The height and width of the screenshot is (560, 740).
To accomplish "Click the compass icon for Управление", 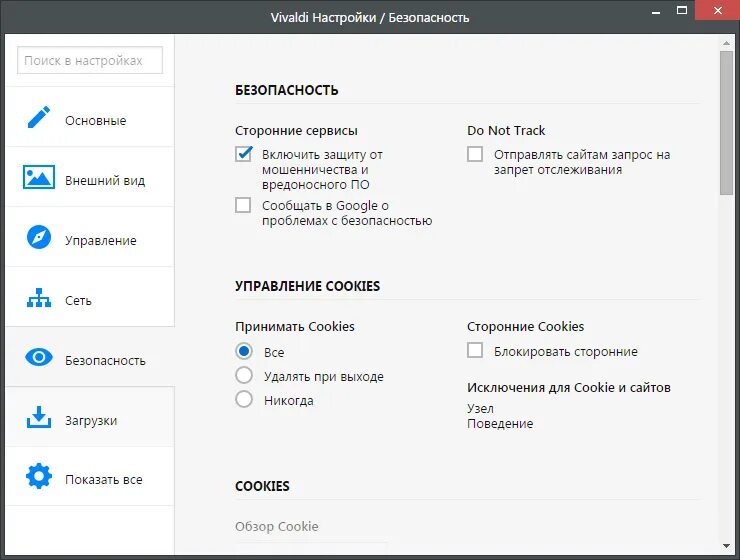I will click(x=39, y=237).
